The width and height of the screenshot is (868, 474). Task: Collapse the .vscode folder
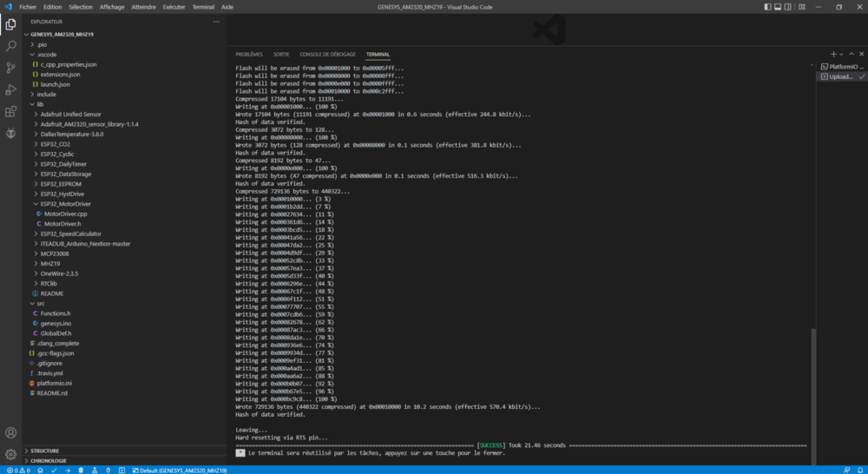tap(32, 55)
